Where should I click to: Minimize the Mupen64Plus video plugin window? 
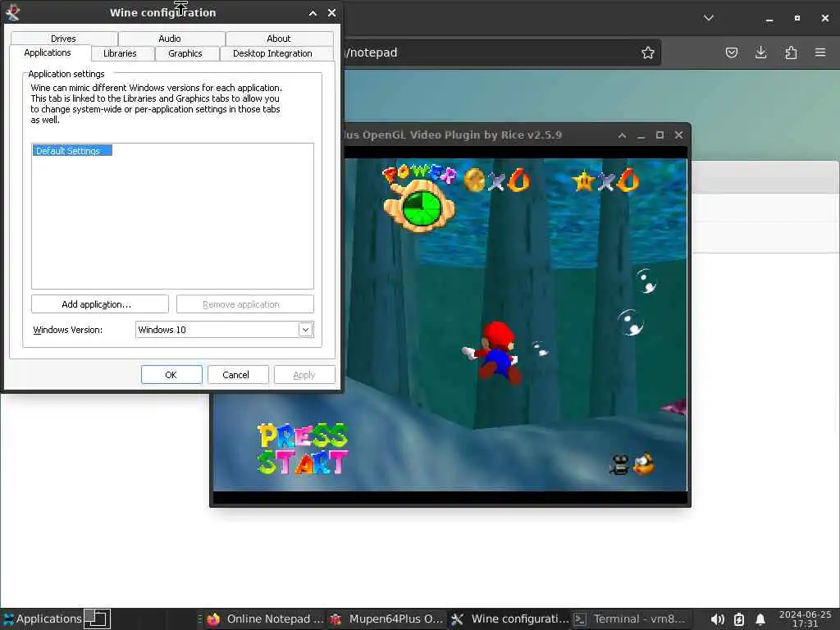pos(641,135)
